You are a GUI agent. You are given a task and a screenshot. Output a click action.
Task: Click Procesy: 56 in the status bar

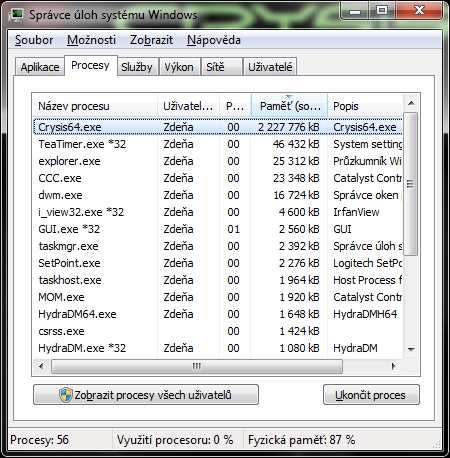[x=39, y=440]
